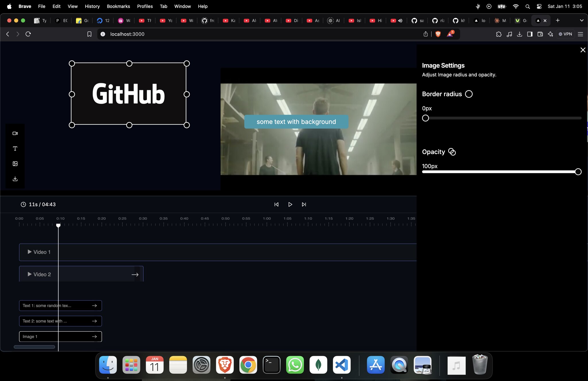588x381 pixels.
Task: Select the 'some text with background' overlay
Action: (x=296, y=122)
